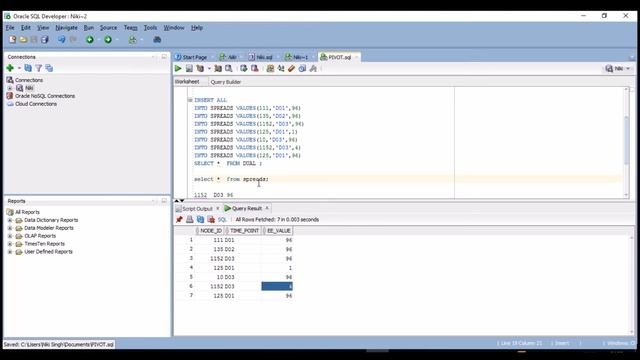Expand Data Dictionary Reports
This screenshot has height=360, width=640.
[10, 220]
